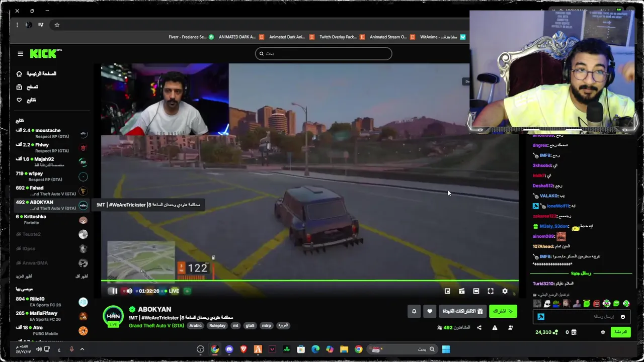Image resolution: width=644 pixels, height=362 pixels.
Task: Toggle theater mode in player
Action: click(476, 291)
